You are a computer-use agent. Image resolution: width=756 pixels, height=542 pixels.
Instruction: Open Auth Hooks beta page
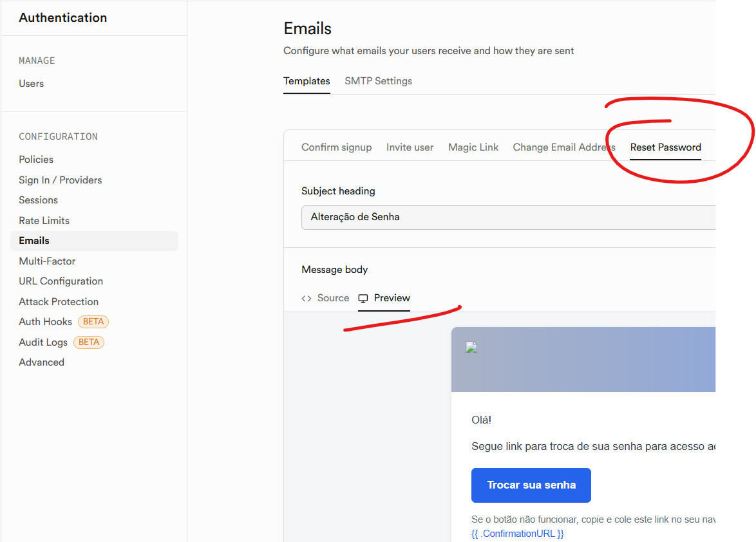click(46, 322)
